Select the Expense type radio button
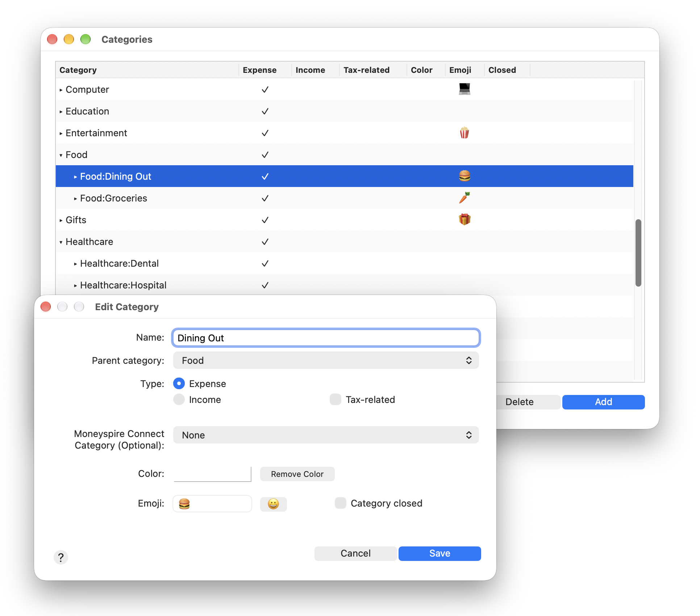Screen dimensions: 700x616 pyautogui.click(x=179, y=383)
